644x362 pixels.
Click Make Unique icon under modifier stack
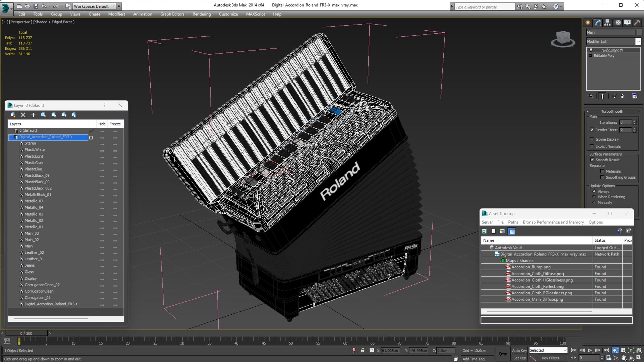(614, 96)
